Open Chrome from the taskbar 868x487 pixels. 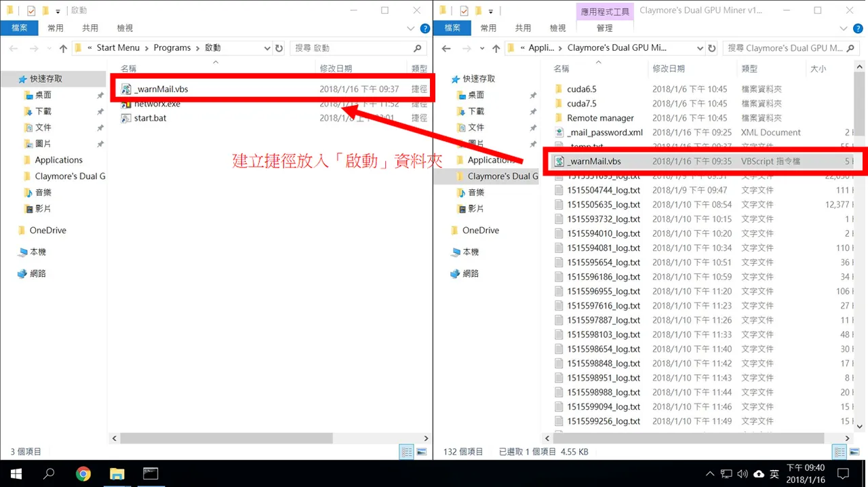click(x=83, y=473)
